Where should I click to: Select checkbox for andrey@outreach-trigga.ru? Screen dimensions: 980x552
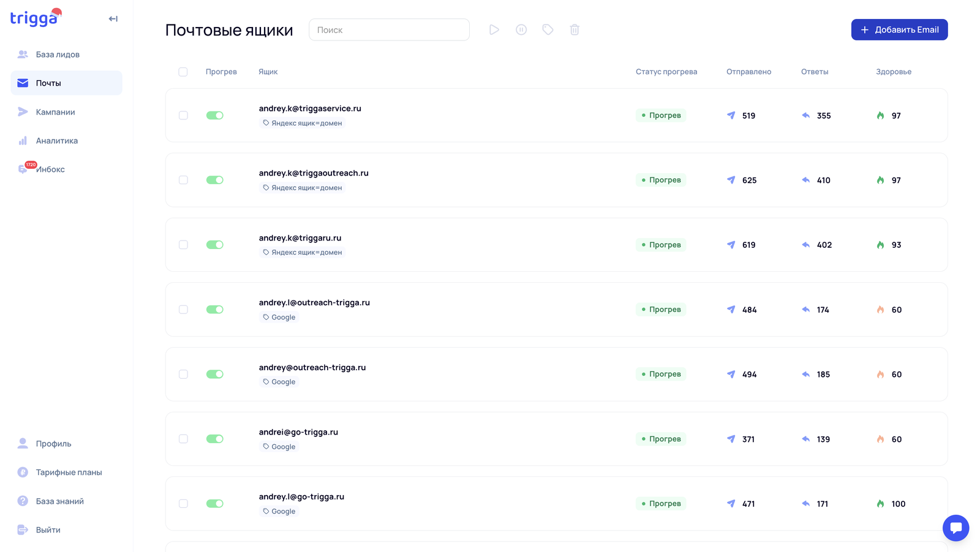[x=183, y=375]
